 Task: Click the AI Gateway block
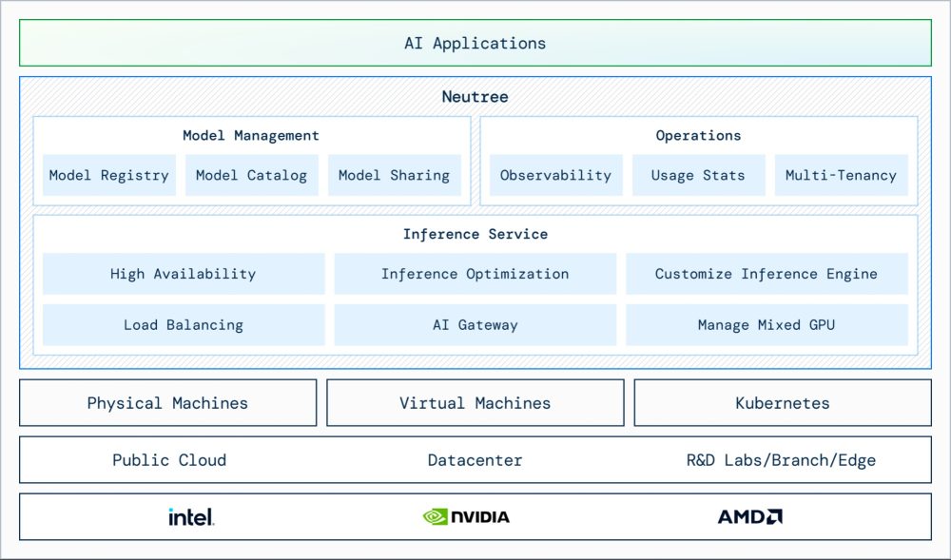coord(475,325)
